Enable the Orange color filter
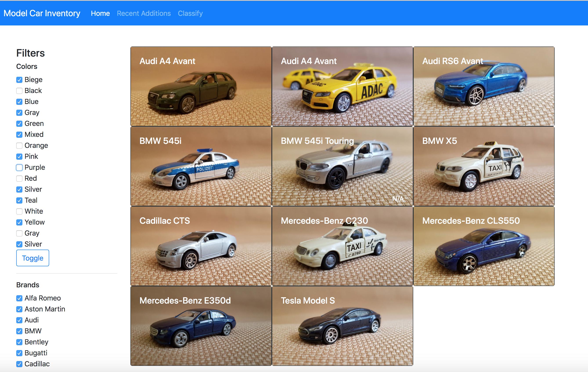 tap(19, 146)
